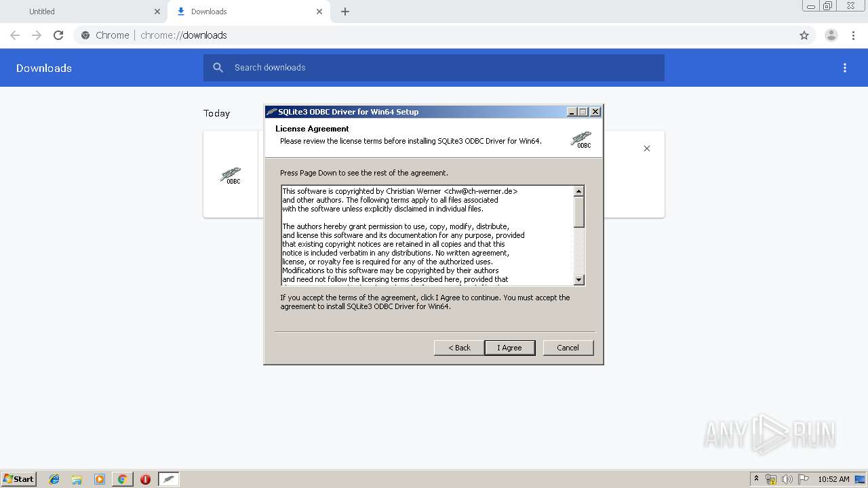Screen dimensions: 868x488
Task: Click the volume tray icon
Action: (x=787, y=479)
